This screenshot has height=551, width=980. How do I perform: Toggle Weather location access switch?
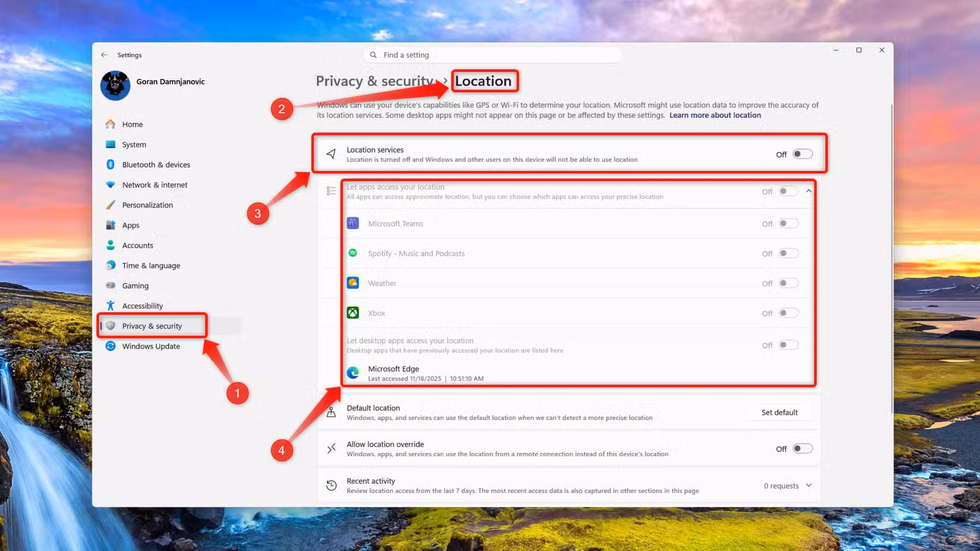point(789,283)
